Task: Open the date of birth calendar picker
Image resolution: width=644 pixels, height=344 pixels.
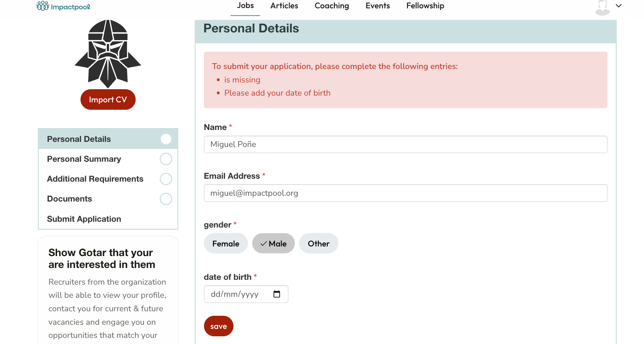Action: (x=276, y=294)
